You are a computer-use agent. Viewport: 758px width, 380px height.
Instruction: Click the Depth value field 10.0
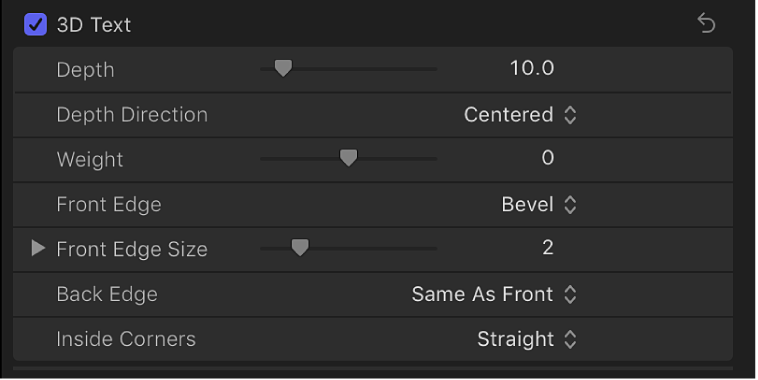point(532,68)
